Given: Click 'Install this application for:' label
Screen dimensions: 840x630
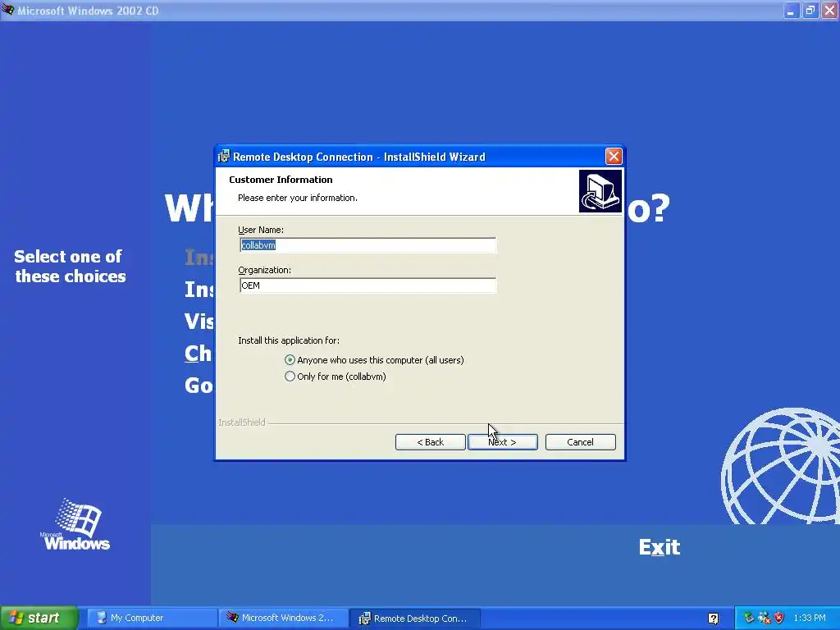Looking at the screenshot, I should tap(289, 340).
